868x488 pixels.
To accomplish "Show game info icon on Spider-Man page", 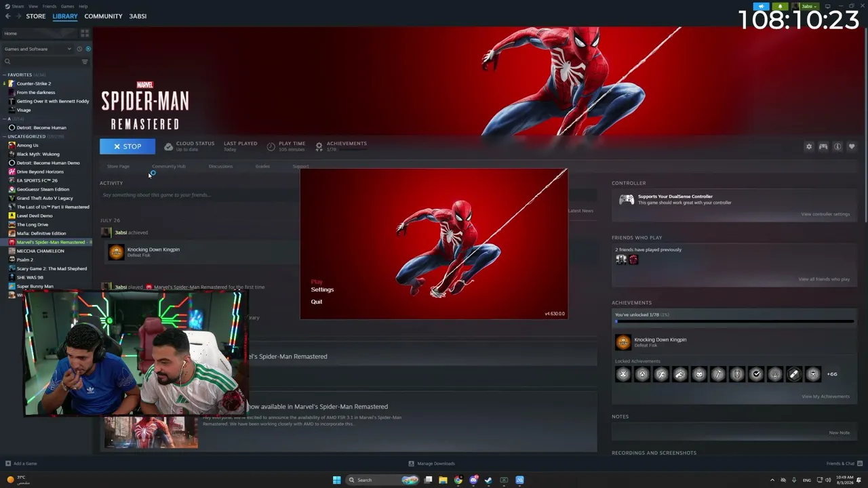I will tap(837, 146).
